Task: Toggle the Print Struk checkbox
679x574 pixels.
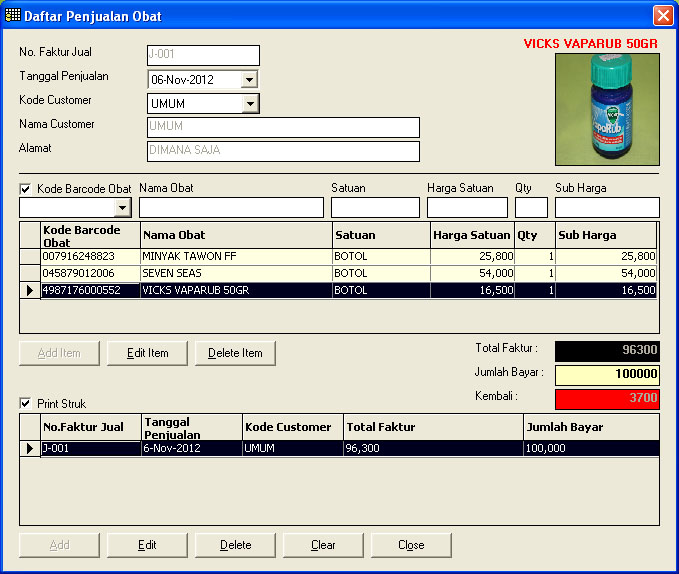Action: (x=25, y=403)
